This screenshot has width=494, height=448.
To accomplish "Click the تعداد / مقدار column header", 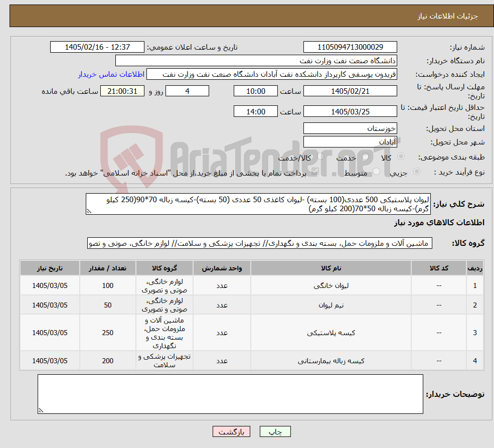I will (107, 268).
